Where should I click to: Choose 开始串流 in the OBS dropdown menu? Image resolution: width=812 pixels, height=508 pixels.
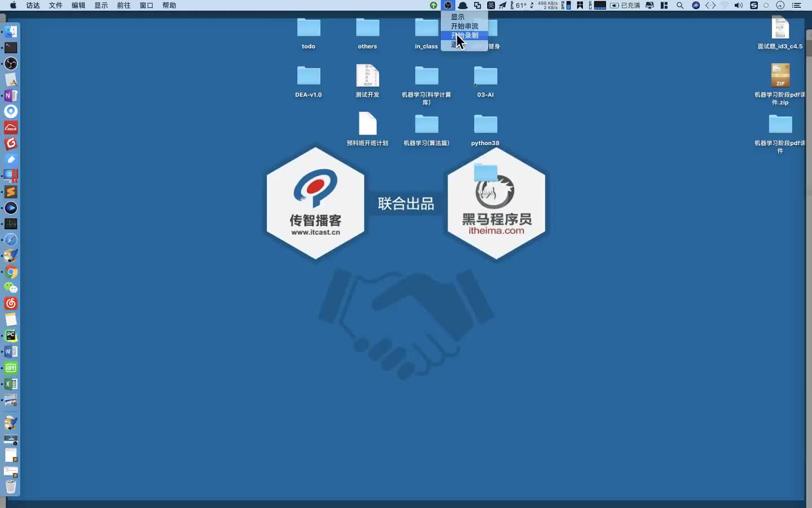point(464,26)
